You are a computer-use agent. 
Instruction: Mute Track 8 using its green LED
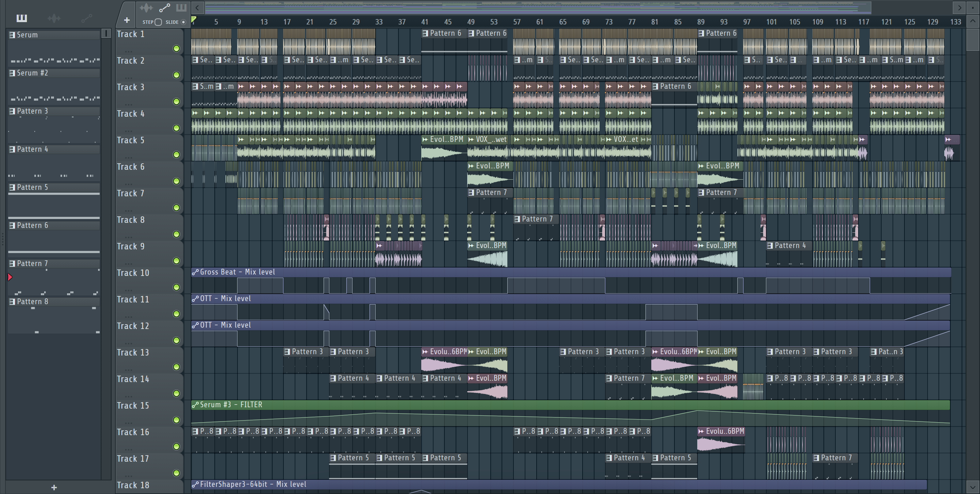176,234
